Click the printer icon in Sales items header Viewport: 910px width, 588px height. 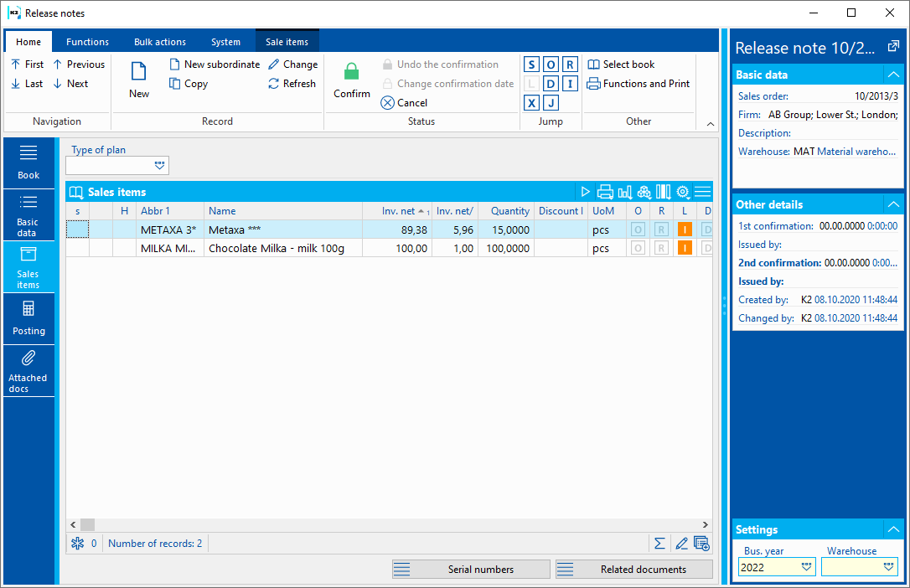(x=605, y=192)
